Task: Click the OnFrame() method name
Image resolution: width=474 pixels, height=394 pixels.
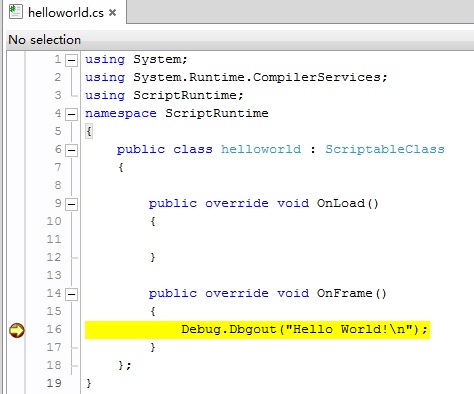Action: [x=352, y=293]
